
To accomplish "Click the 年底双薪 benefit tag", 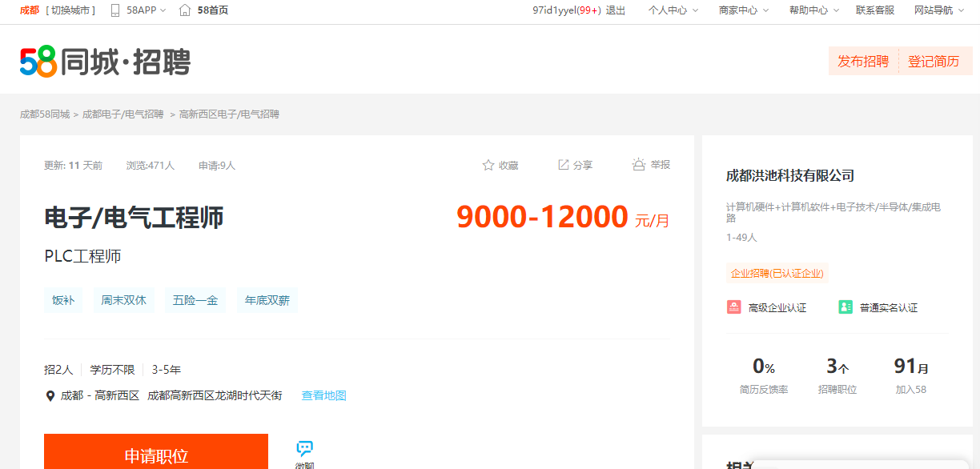I will pyautogui.click(x=267, y=301).
